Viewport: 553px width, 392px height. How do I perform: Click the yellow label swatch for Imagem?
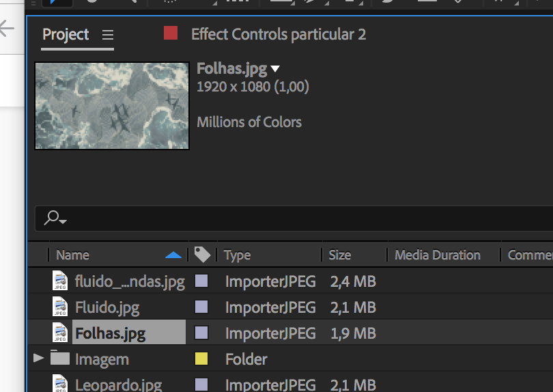pyautogui.click(x=201, y=359)
